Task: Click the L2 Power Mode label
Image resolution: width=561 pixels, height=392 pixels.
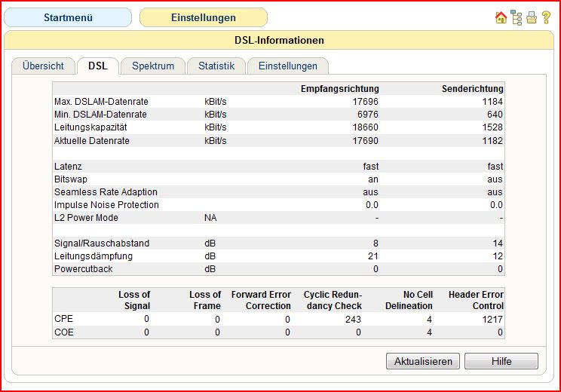Action: tap(86, 218)
